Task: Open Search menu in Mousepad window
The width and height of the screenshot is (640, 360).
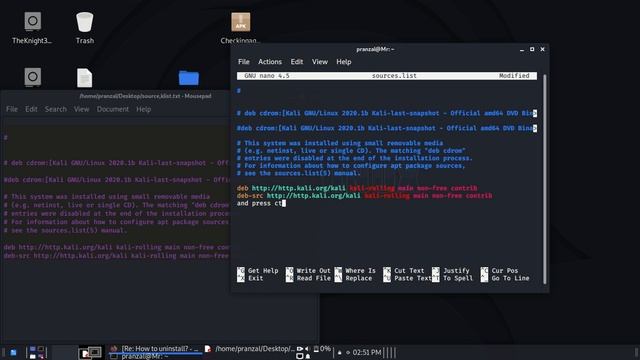Action: (56, 109)
